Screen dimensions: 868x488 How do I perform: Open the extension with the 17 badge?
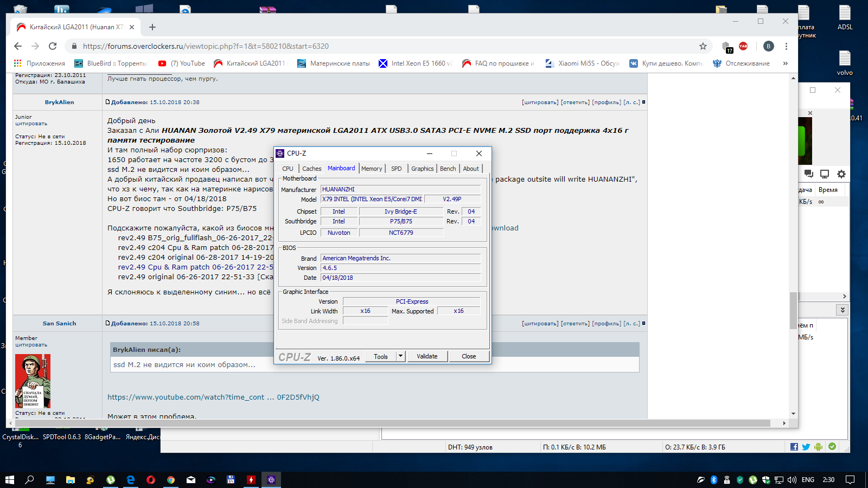coord(726,47)
